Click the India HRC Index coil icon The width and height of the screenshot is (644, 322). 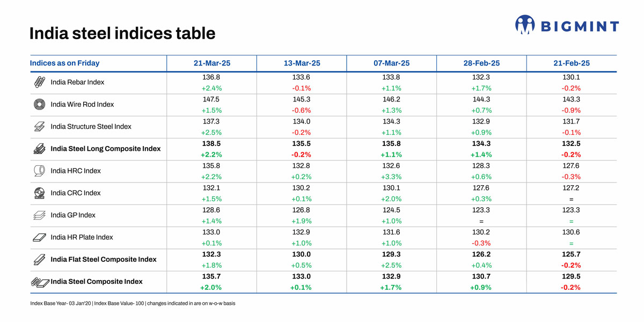(39, 171)
